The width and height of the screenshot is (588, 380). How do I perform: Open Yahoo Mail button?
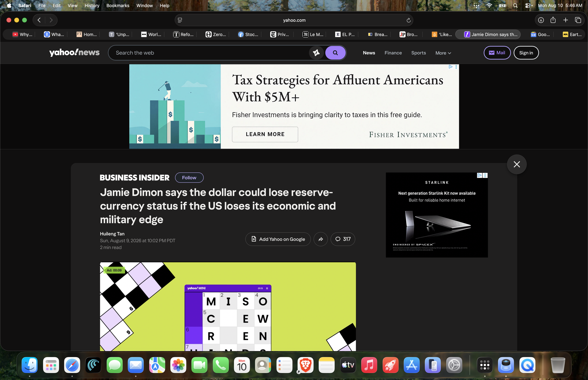pyautogui.click(x=497, y=53)
